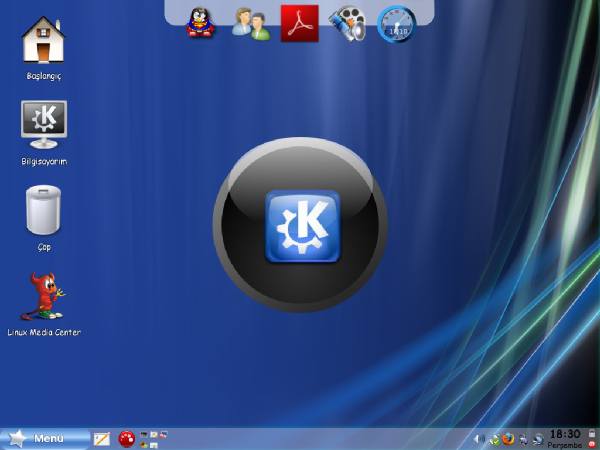The image size is (600, 450).
Task: Open the star Menu button
Action: click(x=45, y=439)
